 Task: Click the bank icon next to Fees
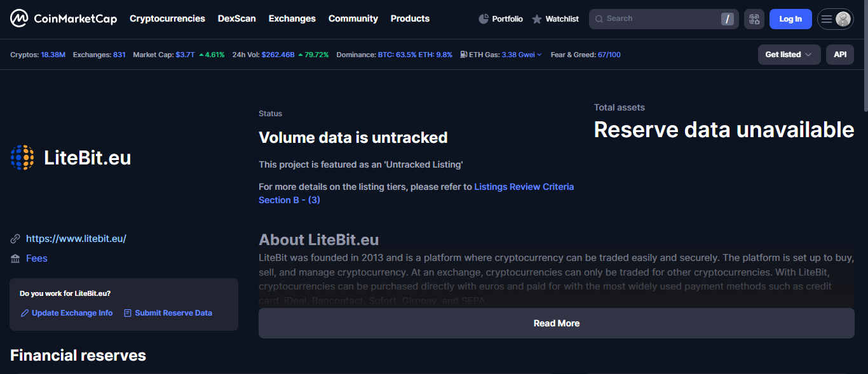pos(15,258)
